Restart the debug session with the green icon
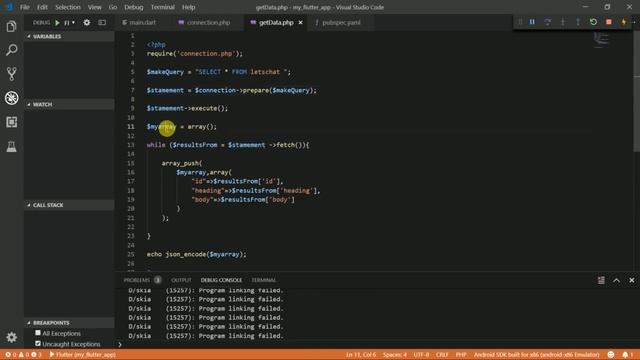This screenshot has width=640, height=360. tap(593, 22)
